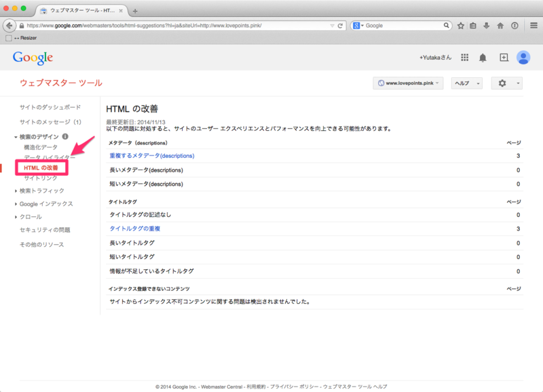This screenshot has width=543, height=392.
Task: Open the search engine selector dropdown
Action: coord(358,26)
